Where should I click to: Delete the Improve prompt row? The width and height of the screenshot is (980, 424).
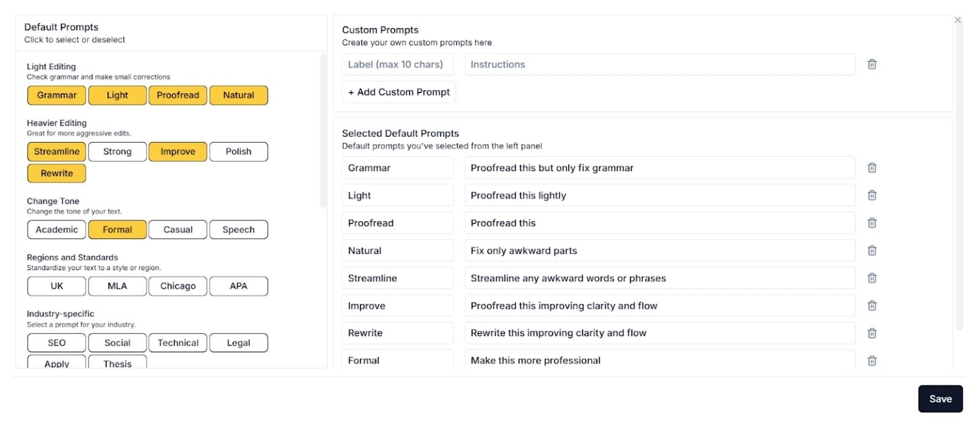coord(872,306)
